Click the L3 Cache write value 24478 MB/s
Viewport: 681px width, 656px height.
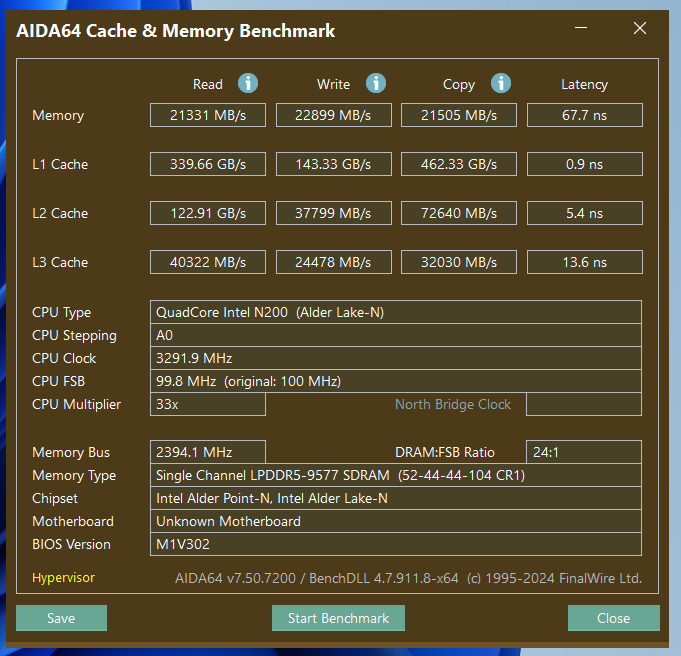click(x=334, y=262)
